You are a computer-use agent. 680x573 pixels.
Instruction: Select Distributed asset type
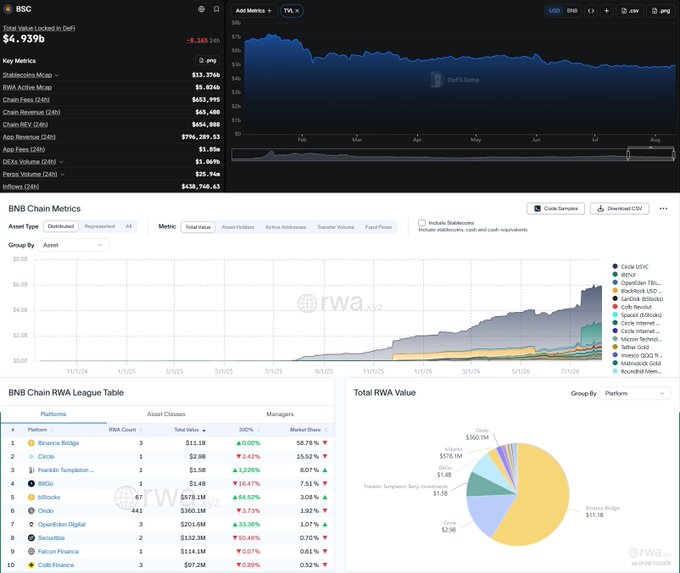[61, 226]
